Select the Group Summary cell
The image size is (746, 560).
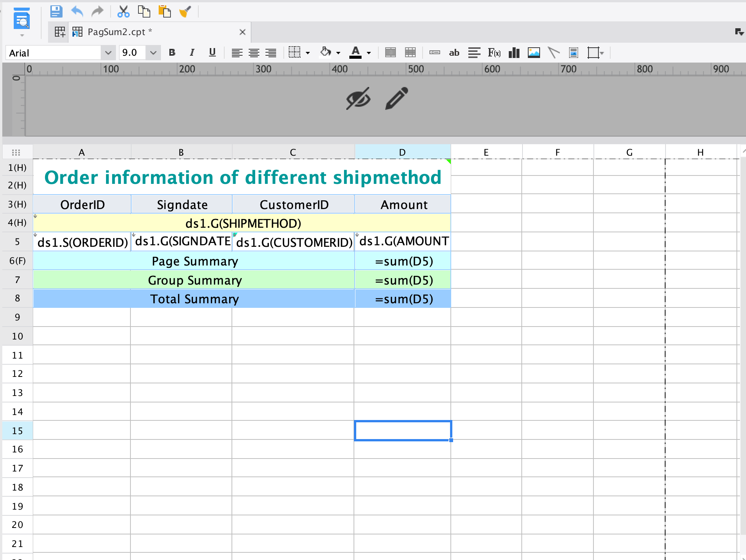[x=194, y=280]
